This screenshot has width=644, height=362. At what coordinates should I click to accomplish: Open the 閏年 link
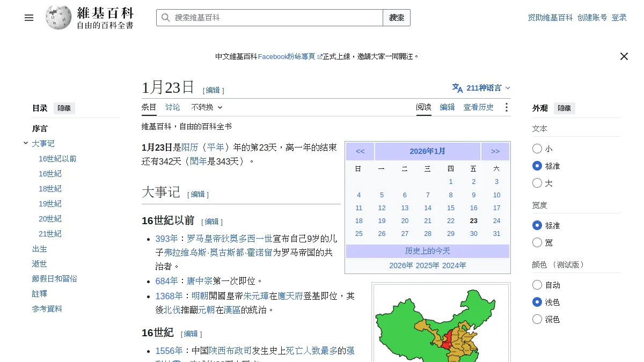click(199, 161)
